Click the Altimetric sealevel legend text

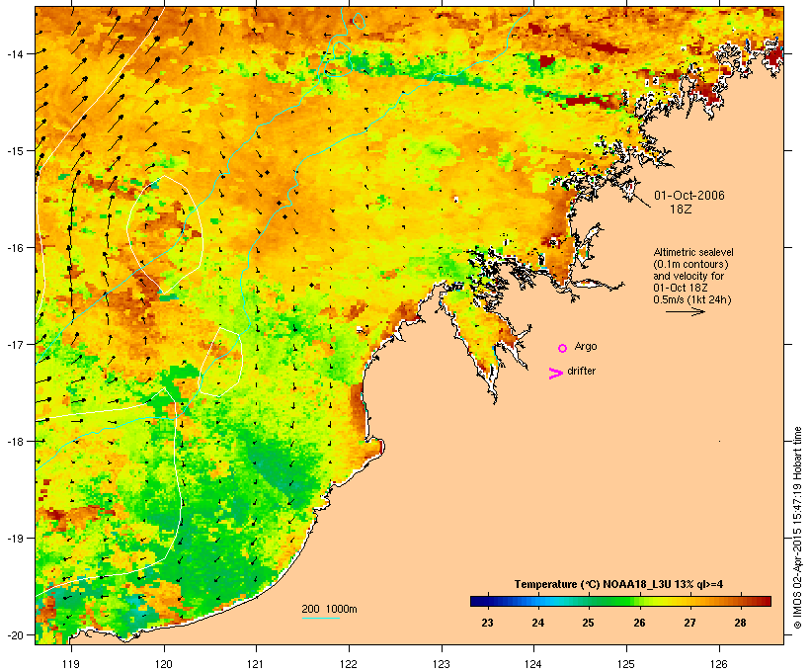pos(693,252)
